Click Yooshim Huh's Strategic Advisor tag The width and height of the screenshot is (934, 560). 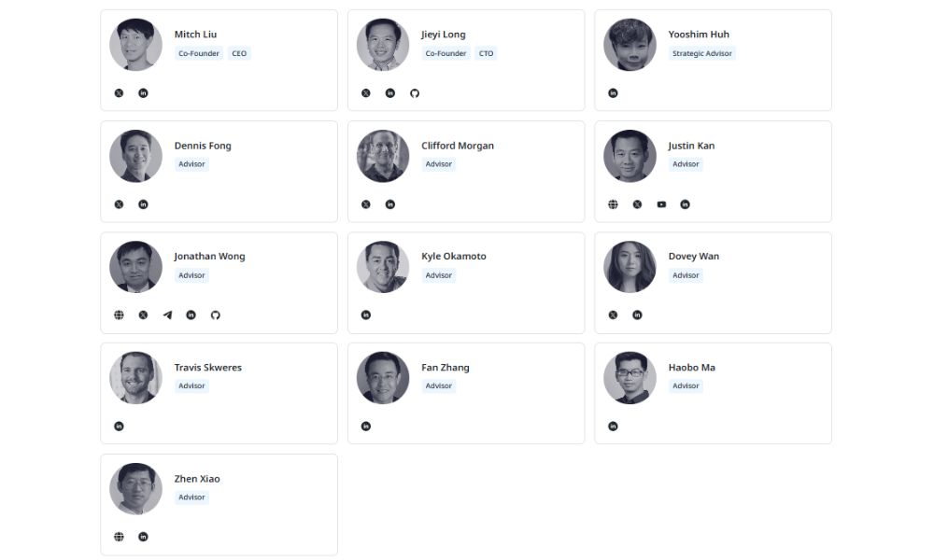[x=702, y=53]
